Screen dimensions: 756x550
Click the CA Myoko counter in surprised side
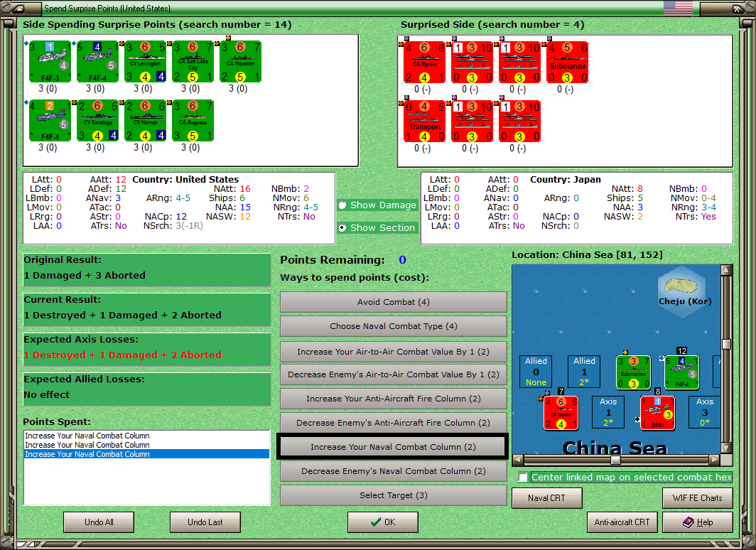pyautogui.click(x=424, y=63)
